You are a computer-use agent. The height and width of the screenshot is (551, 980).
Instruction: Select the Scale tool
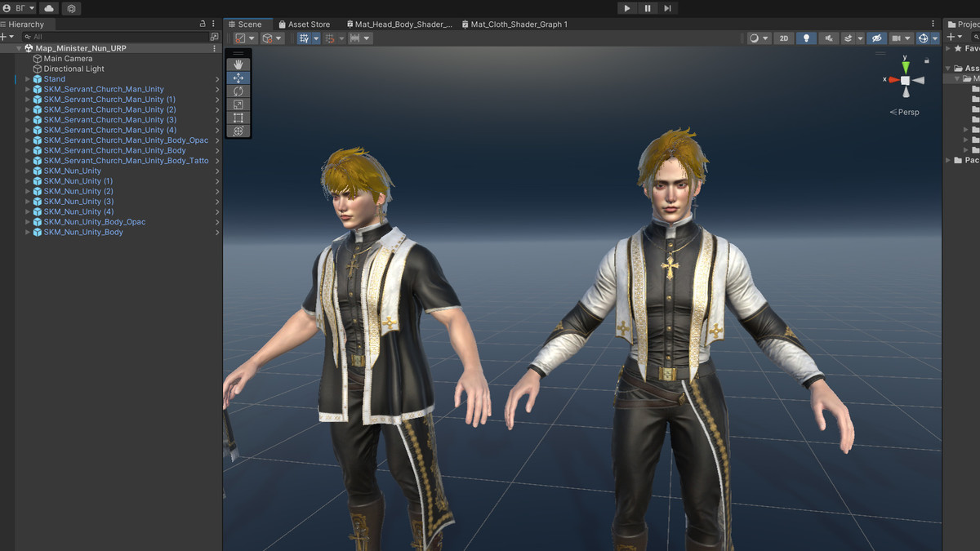[238, 104]
